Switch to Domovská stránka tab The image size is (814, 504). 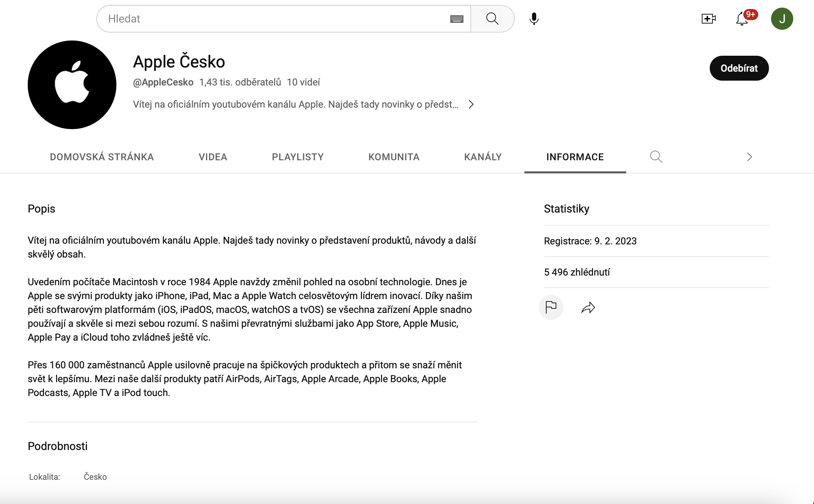click(102, 157)
